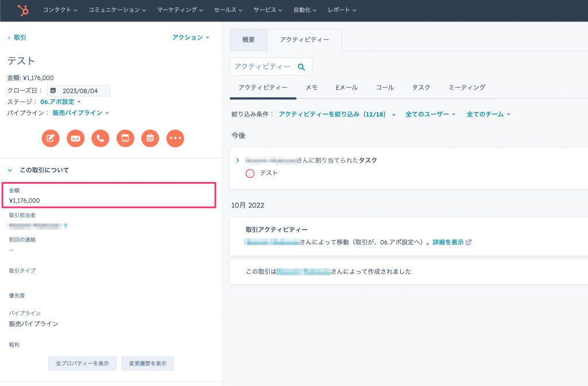588x386 pixels.
Task: Select the タスク sub-tab
Action: click(421, 87)
